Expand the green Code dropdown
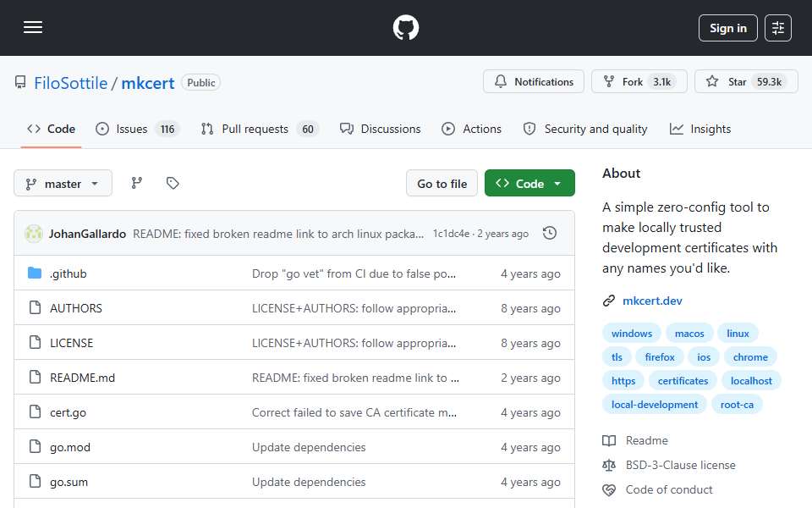 [x=529, y=184]
